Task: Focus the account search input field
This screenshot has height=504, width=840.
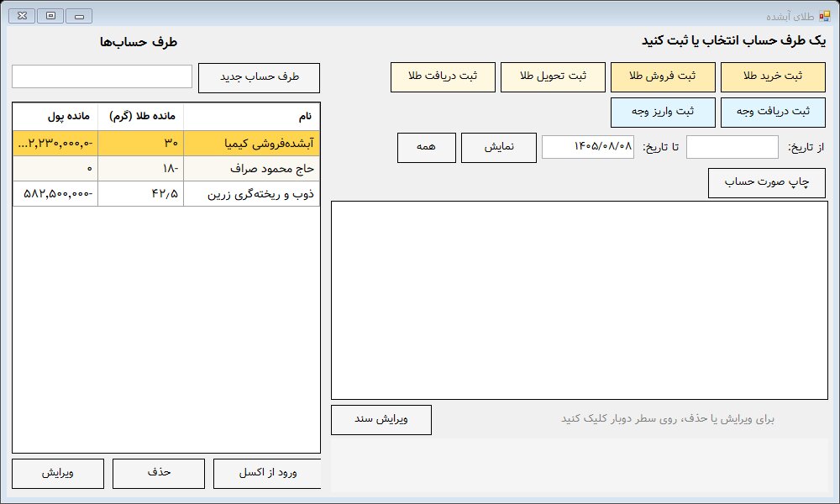Action: pyautogui.click(x=102, y=76)
